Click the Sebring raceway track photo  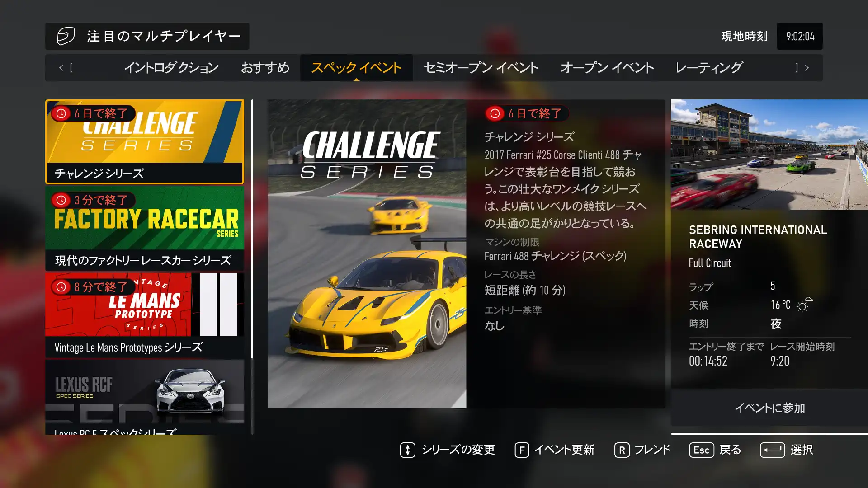[x=769, y=155]
